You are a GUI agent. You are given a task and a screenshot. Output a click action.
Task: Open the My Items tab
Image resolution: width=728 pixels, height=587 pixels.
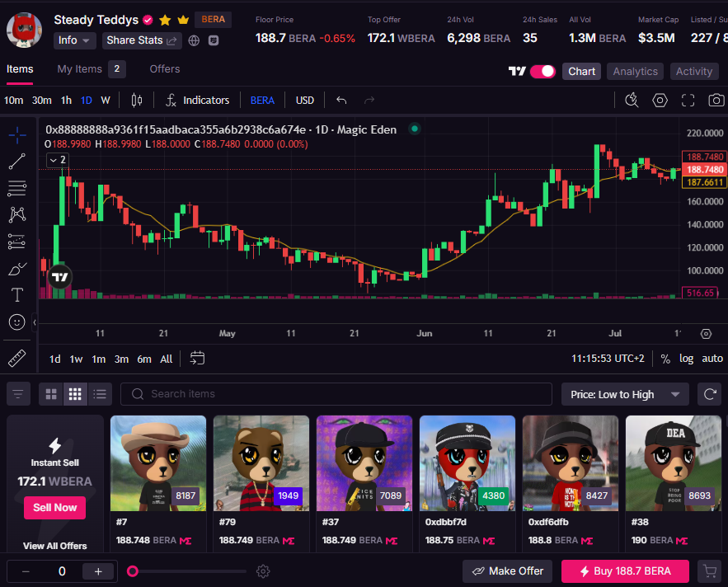92,69
